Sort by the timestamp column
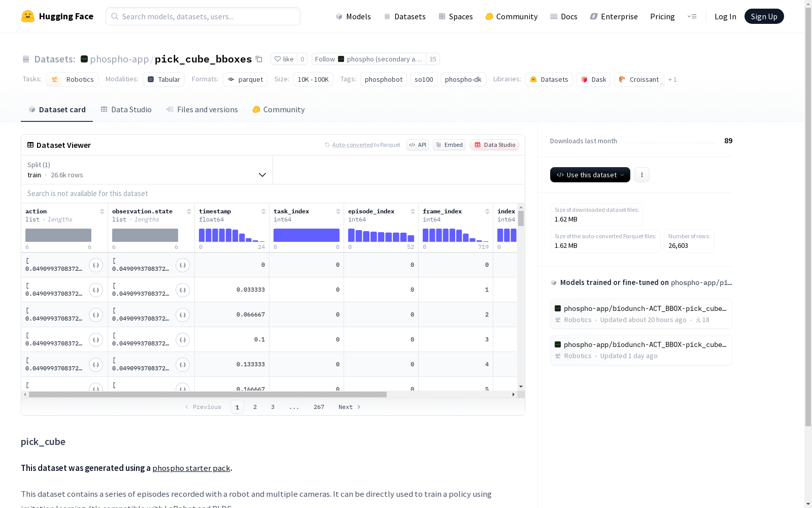 click(263, 211)
